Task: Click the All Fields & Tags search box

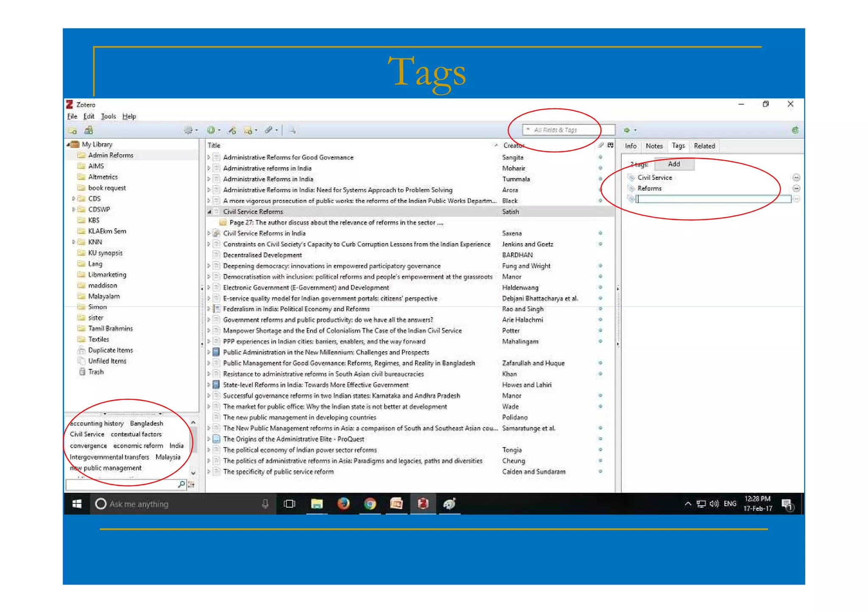Action: click(568, 130)
